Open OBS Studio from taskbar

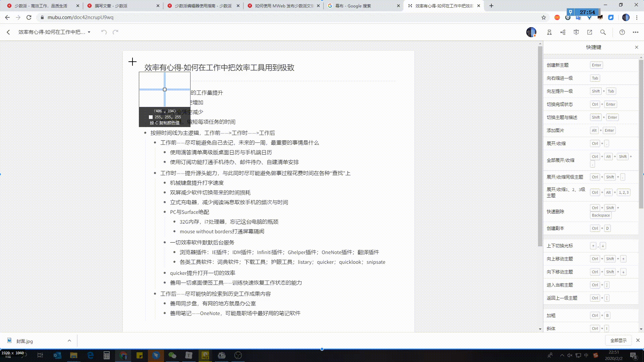pyautogui.click(x=238, y=355)
